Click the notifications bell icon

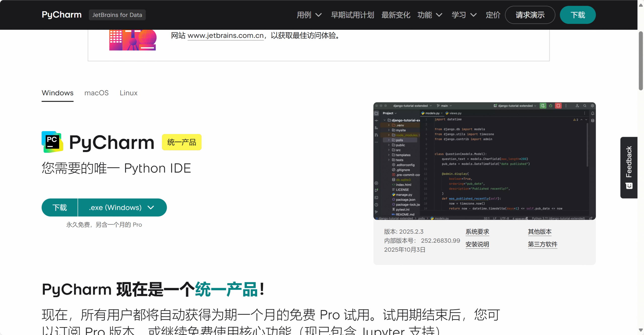tap(593, 113)
